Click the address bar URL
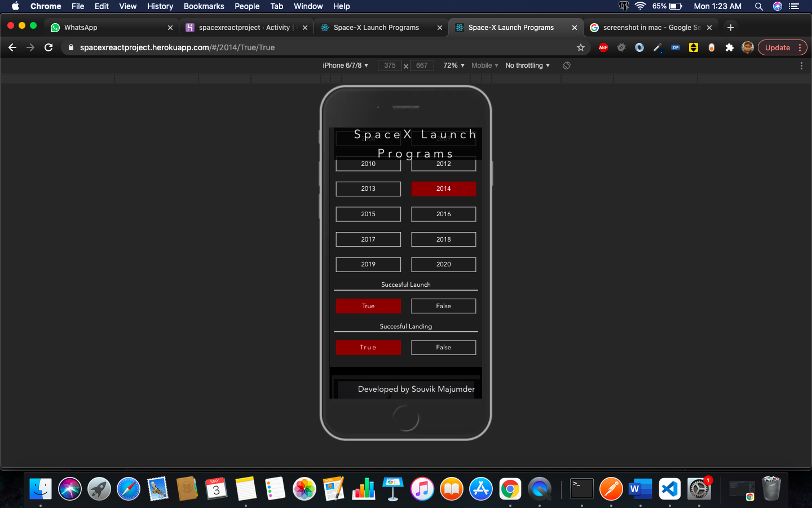812x508 pixels. coord(178,47)
